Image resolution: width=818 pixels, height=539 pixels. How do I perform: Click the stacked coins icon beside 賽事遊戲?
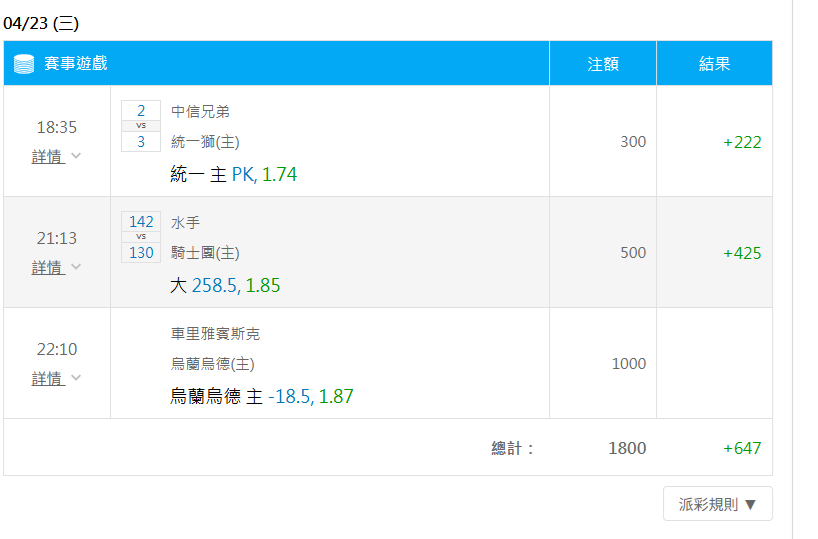pos(23,64)
